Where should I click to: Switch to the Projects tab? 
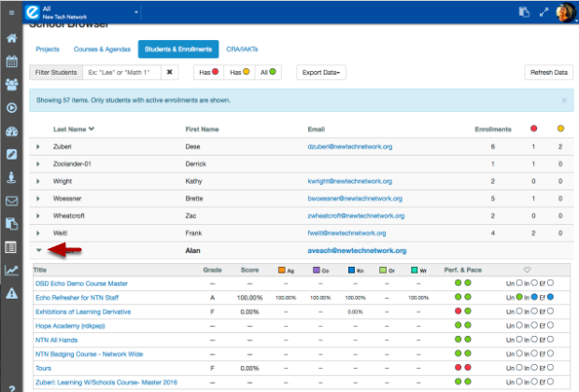[x=48, y=49]
